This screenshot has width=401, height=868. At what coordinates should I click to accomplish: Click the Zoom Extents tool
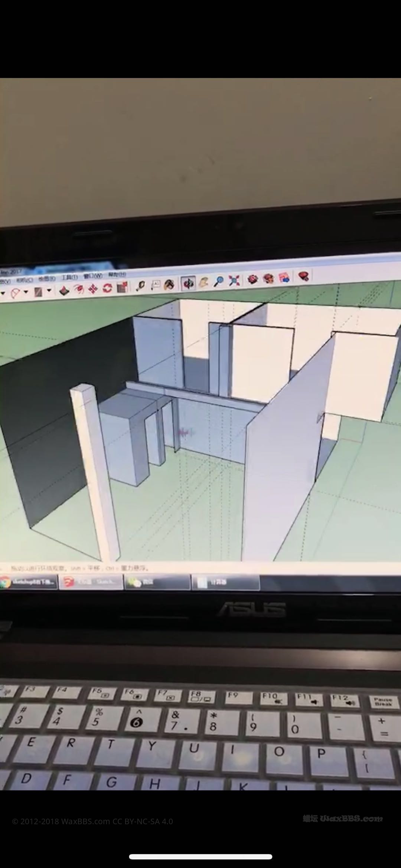[234, 281]
